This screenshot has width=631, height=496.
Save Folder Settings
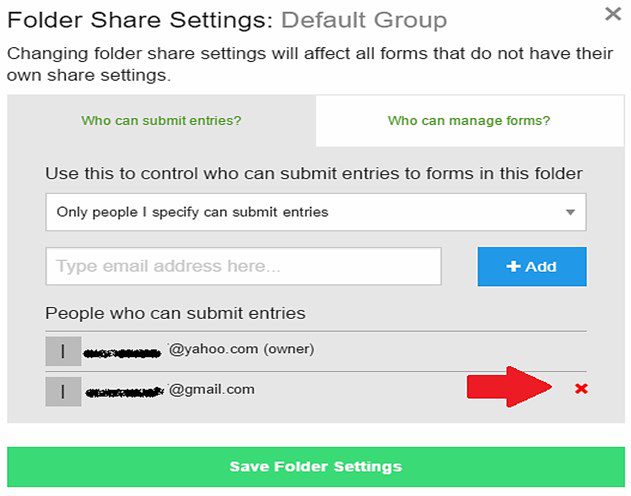tap(316, 467)
